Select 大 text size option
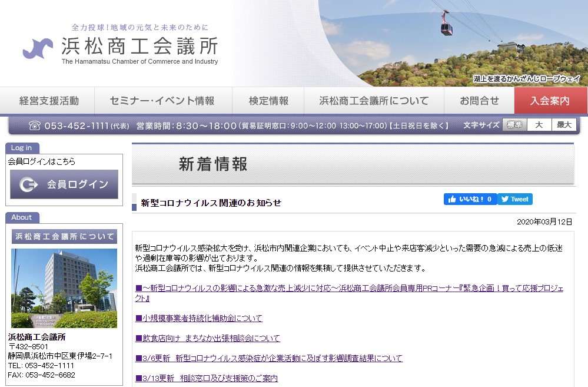 (539, 125)
